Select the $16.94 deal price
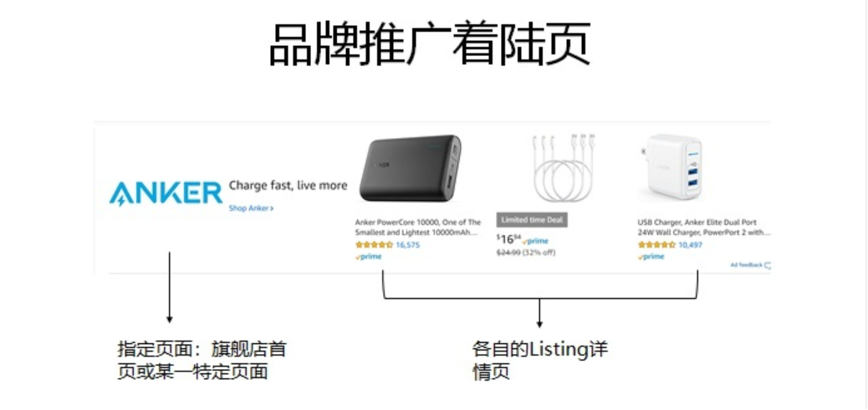The height and width of the screenshot is (410, 868). point(508,239)
